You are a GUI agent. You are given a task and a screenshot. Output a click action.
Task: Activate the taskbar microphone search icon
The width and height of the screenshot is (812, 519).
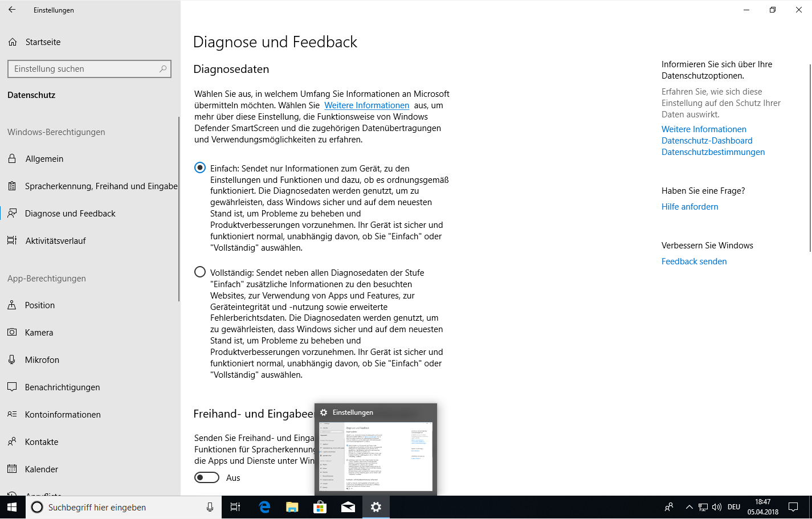pos(210,507)
